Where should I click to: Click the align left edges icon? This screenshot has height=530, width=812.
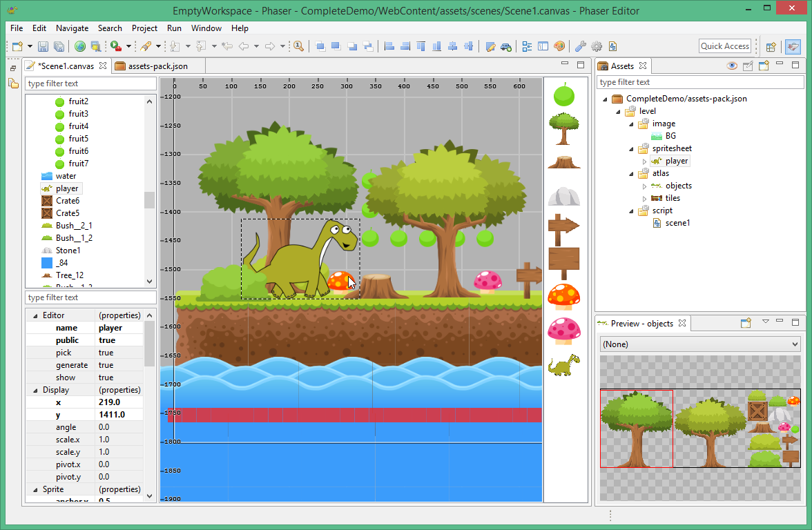(389, 47)
